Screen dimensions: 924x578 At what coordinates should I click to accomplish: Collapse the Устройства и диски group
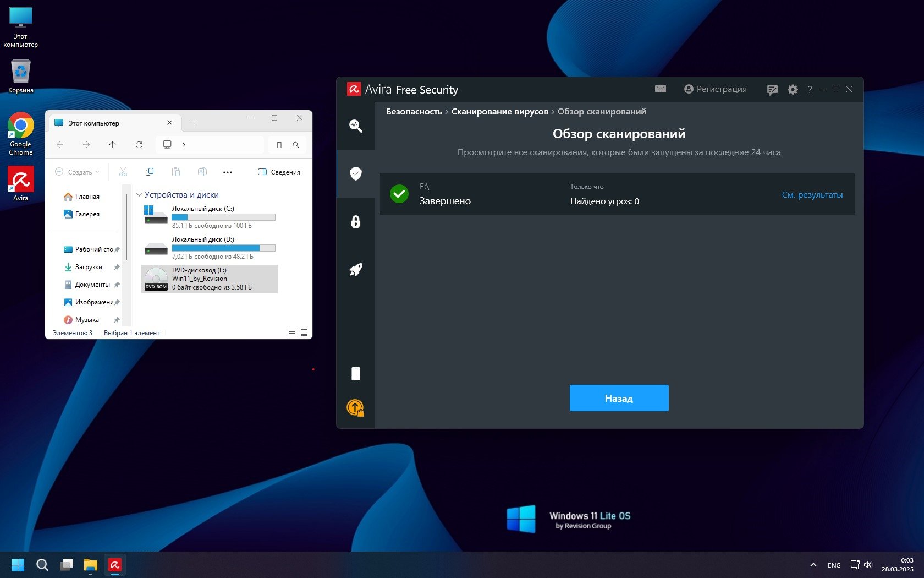[140, 195]
